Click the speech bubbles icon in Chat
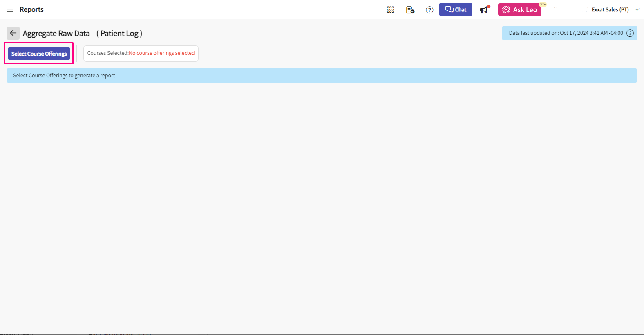The width and height of the screenshot is (644, 335). [x=449, y=9]
